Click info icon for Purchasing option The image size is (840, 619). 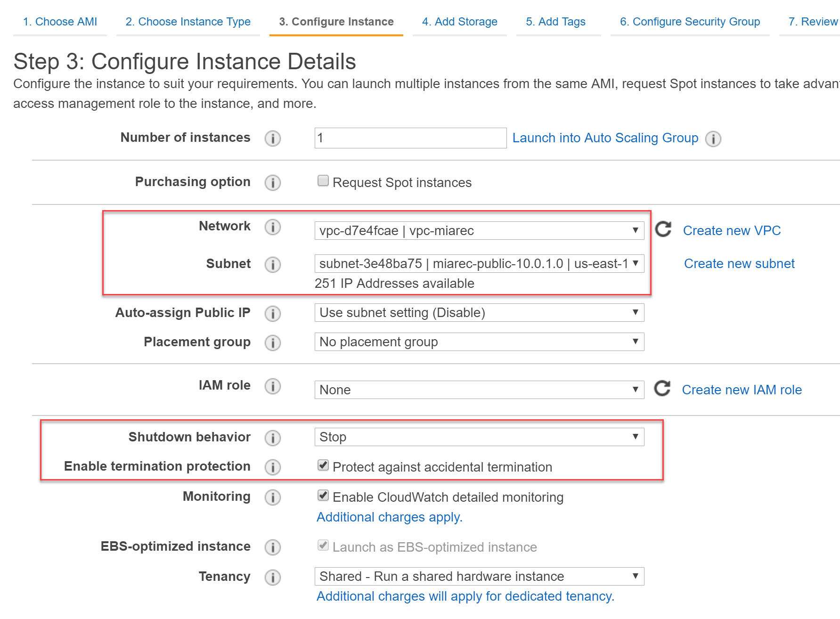pos(273,183)
